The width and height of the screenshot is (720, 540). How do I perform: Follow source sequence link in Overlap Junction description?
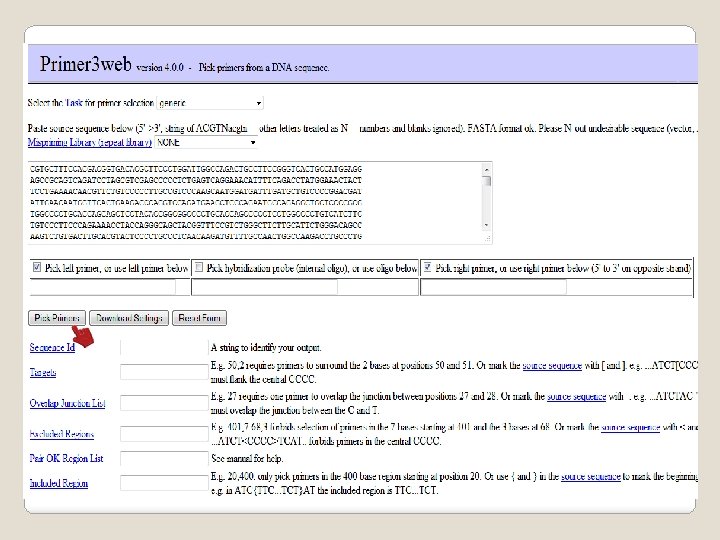[x=576, y=396]
